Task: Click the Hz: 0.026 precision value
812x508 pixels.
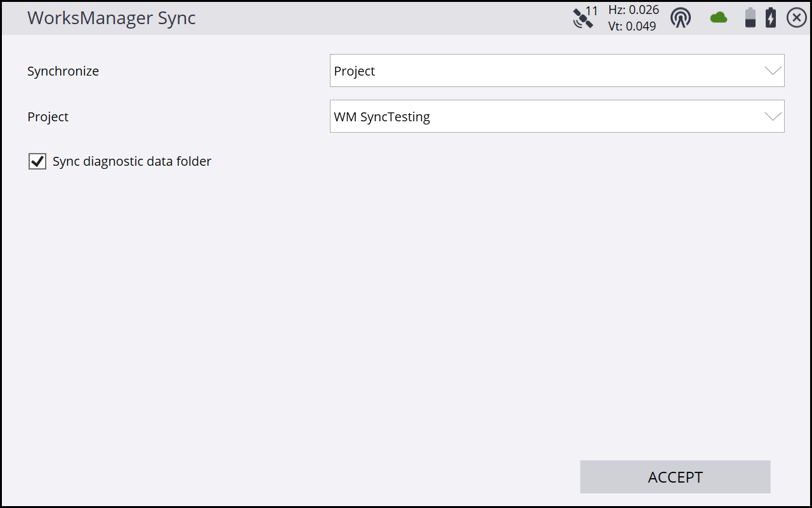Action: point(633,10)
